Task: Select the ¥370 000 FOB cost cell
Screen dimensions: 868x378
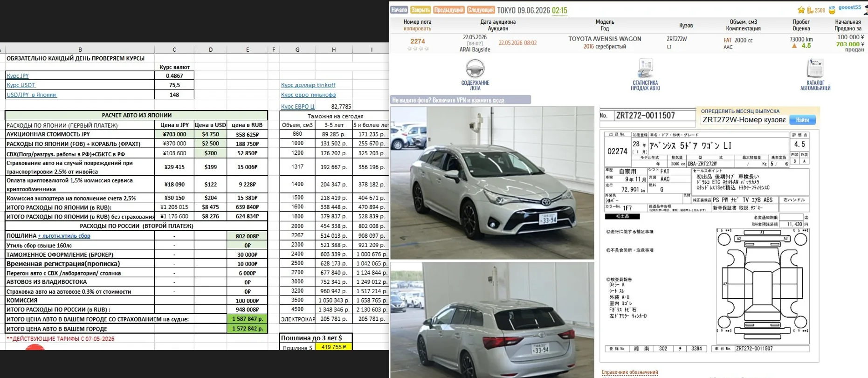Action: tap(174, 144)
